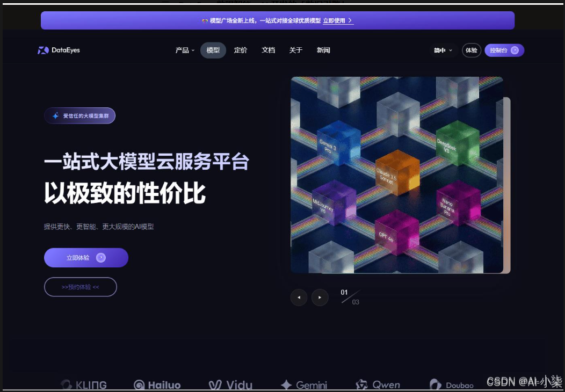Click the Qwen partner logo

point(378,385)
